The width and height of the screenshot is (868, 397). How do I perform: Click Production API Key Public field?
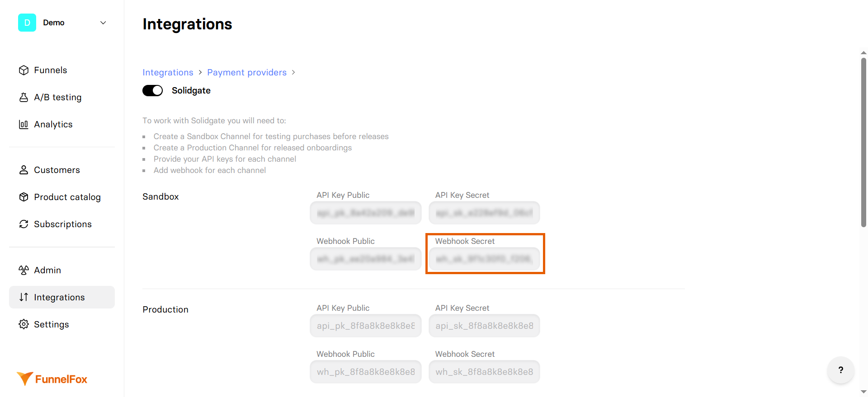[366, 326]
